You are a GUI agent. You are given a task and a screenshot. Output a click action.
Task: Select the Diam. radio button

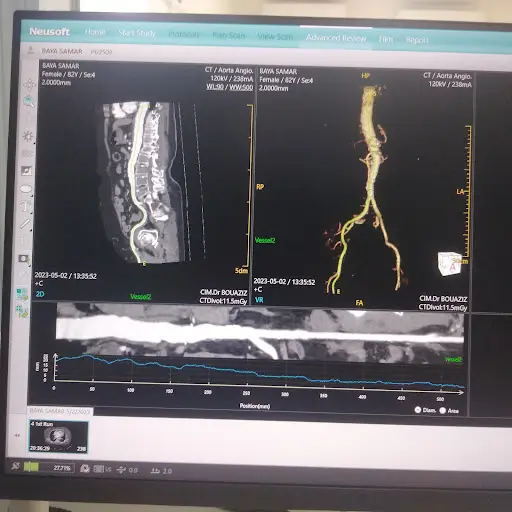tap(418, 410)
